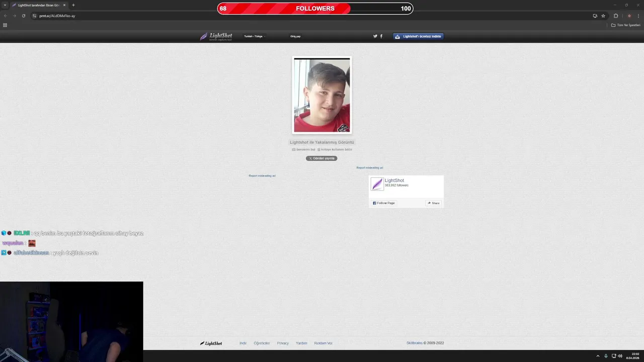Screen dimensions: 644x362
Task: Click the install app icon in address bar
Action: coord(595,16)
